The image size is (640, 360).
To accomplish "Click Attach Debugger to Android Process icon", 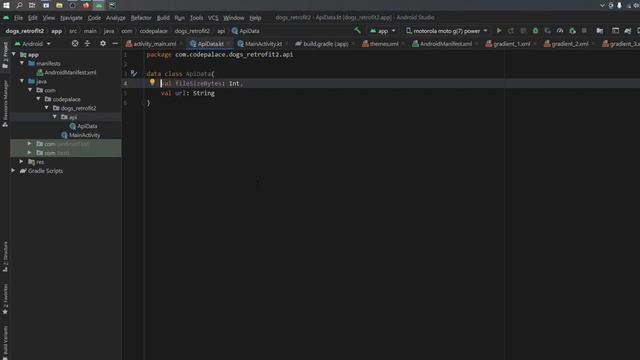I will pyautogui.click(x=572, y=31).
